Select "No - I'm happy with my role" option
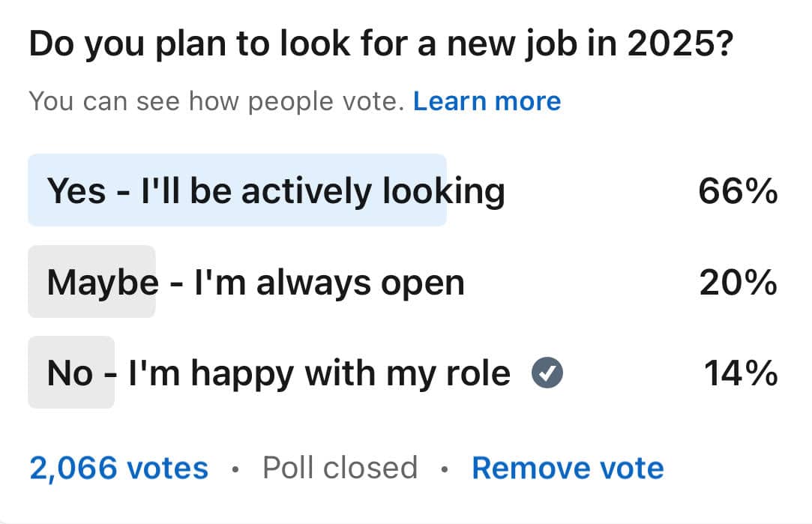This screenshot has width=812, height=524. click(278, 373)
